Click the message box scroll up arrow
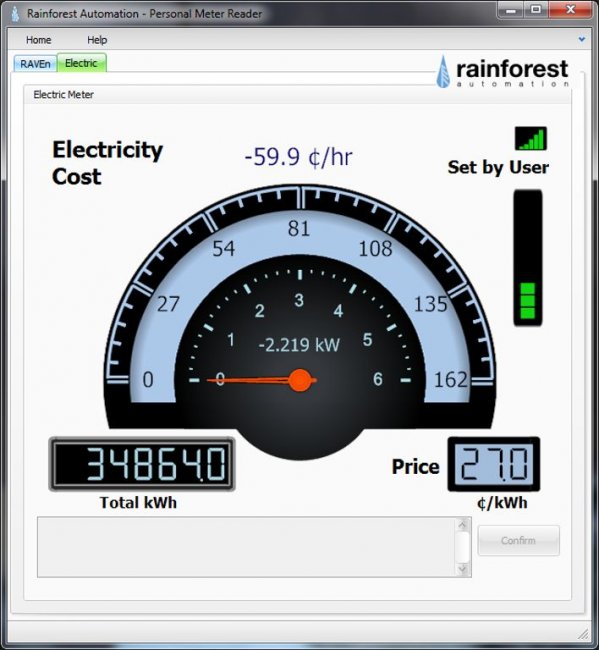This screenshot has width=599, height=650. [463, 525]
